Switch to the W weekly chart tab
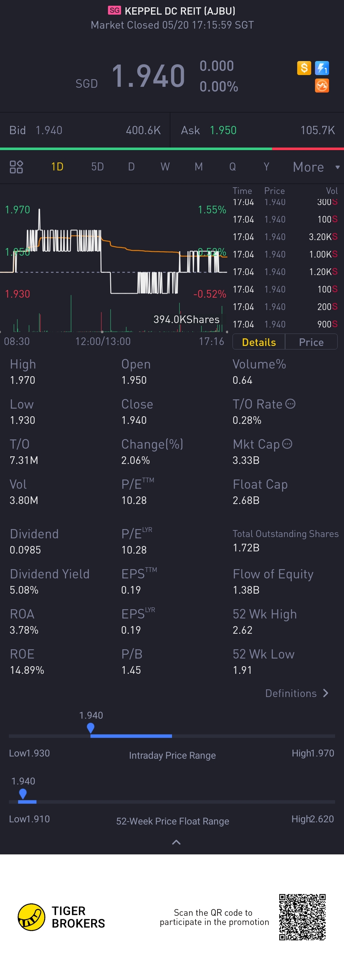This screenshot has width=344, height=980. point(165,167)
